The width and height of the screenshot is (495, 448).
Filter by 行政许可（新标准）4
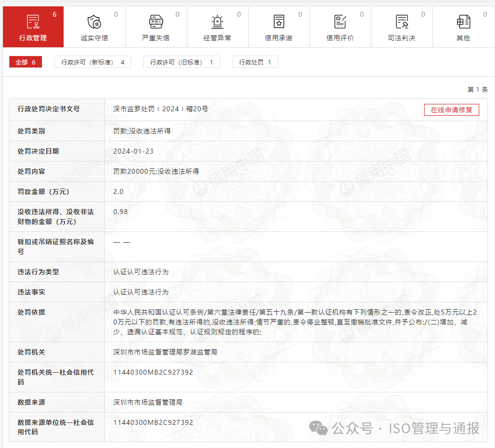(x=93, y=62)
